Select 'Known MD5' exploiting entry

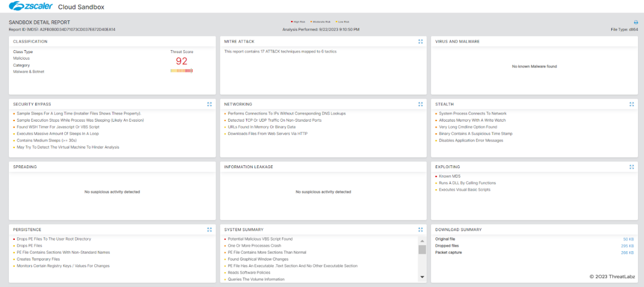[450, 176]
